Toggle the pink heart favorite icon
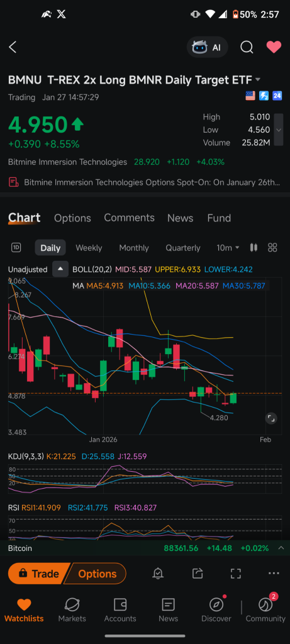 [x=274, y=47]
